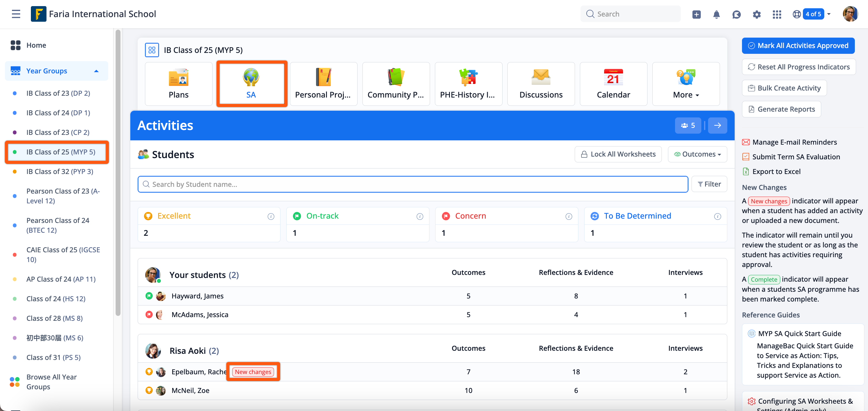Click the Excellent status heading
Image resolution: width=868 pixels, height=411 pixels.
(x=173, y=216)
